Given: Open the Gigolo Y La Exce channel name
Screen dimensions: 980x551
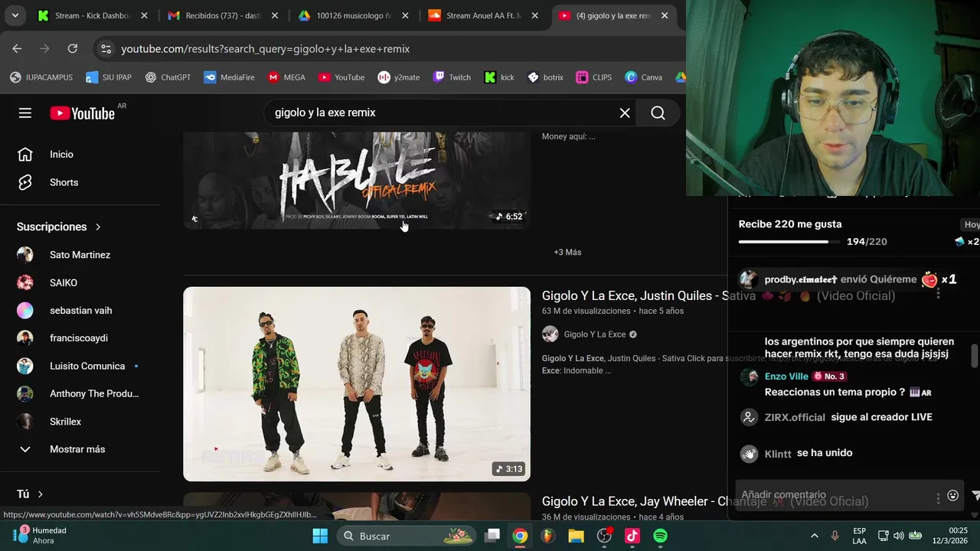Looking at the screenshot, I should (594, 334).
